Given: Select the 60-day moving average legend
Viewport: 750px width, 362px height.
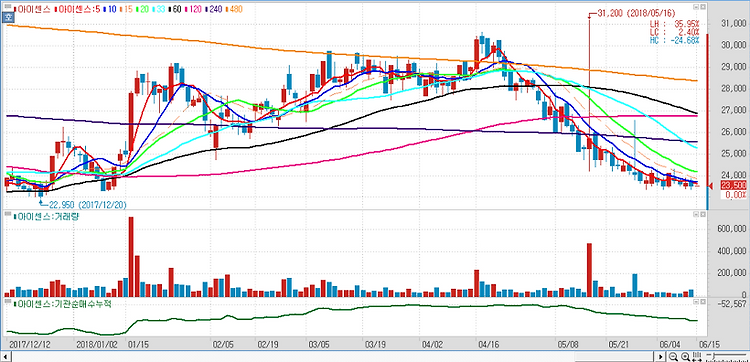Looking at the screenshot, I should [175, 9].
